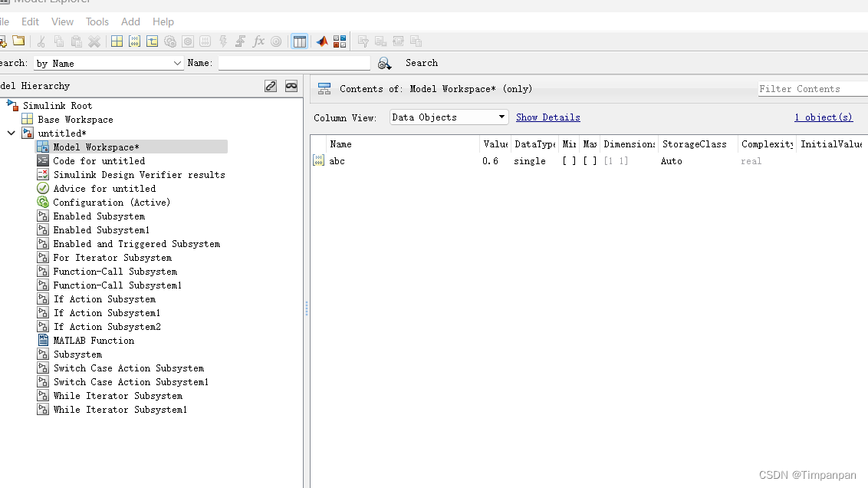This screenshot has width=868, height=488.
Task: Select the MATLAB Function node in hierarchy
Action: (x=94, y=340)
